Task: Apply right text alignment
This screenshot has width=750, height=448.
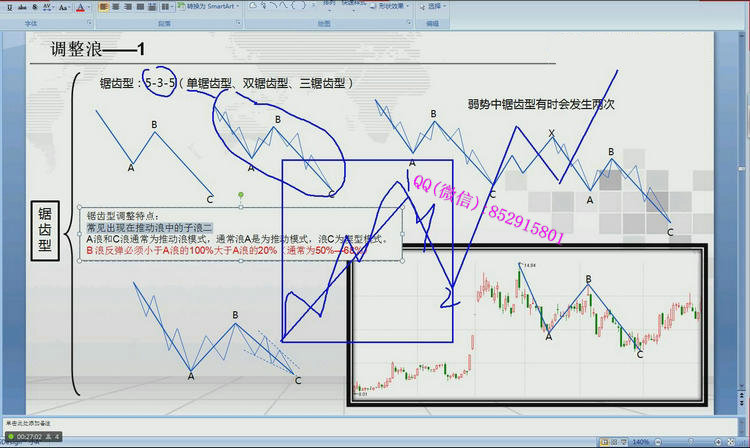Action: pyautogui.click(x=130, y=6)
